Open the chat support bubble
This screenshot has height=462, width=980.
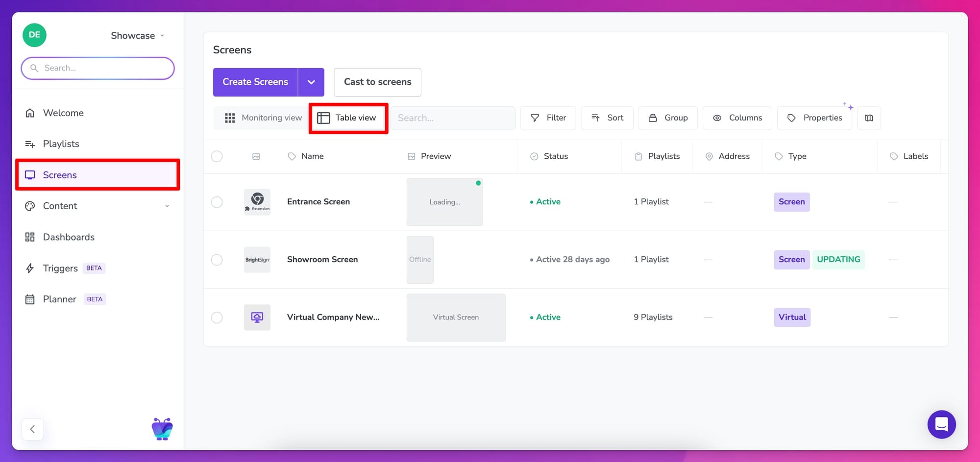pos(941,424)
